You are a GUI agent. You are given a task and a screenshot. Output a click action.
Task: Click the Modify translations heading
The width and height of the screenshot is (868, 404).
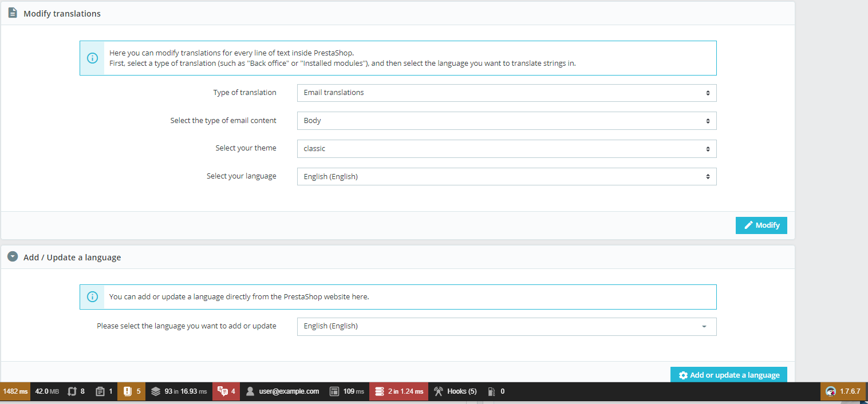pyautogui.click(x=62, y=13)
